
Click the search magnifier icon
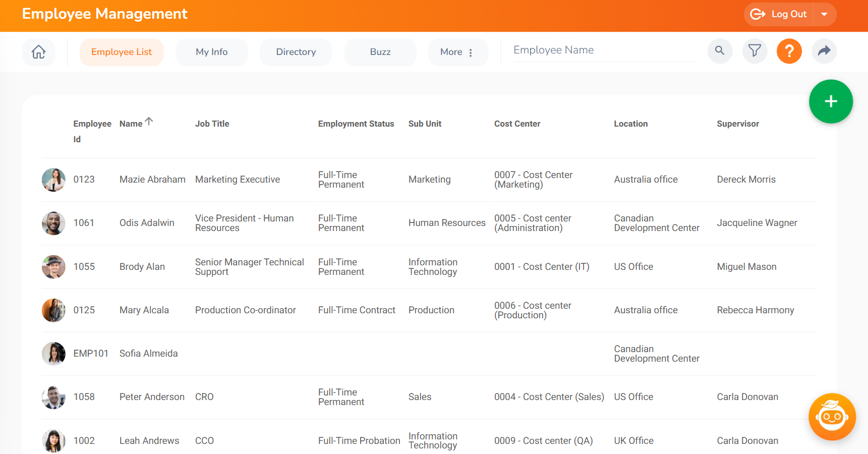click(720, 50)
